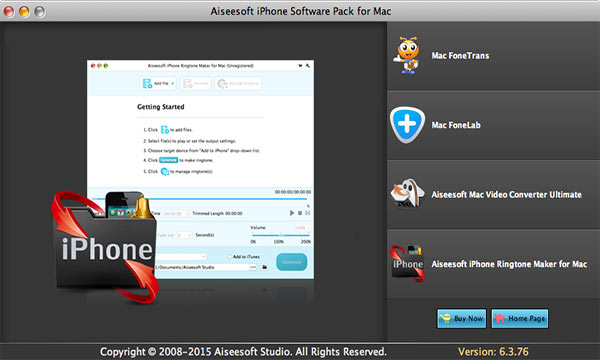Click the Mac FoneLab blue shield plus icon

[x=407, y=125]
